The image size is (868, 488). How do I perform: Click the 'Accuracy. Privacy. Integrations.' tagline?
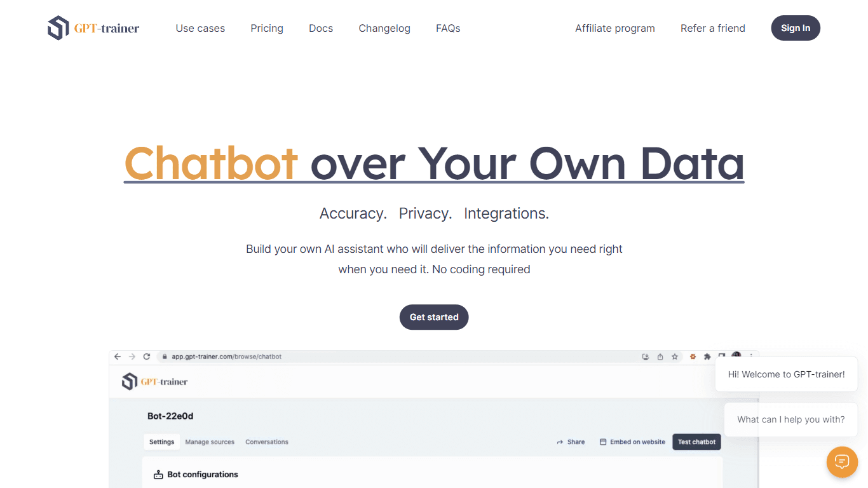[434, 213]
